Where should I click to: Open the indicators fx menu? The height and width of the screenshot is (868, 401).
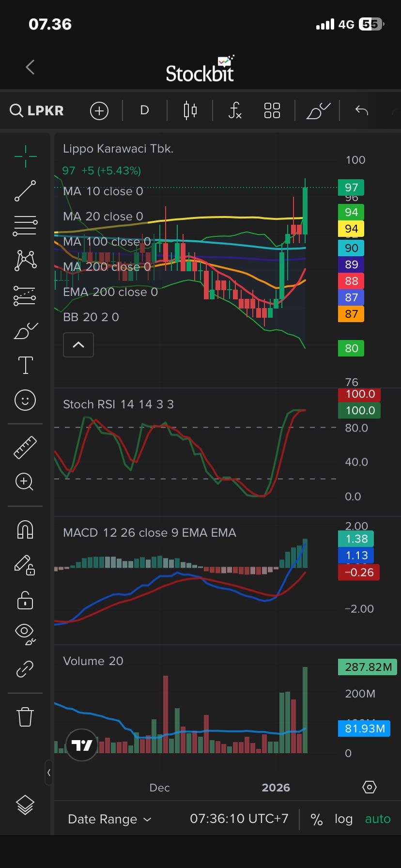(235, 110)
